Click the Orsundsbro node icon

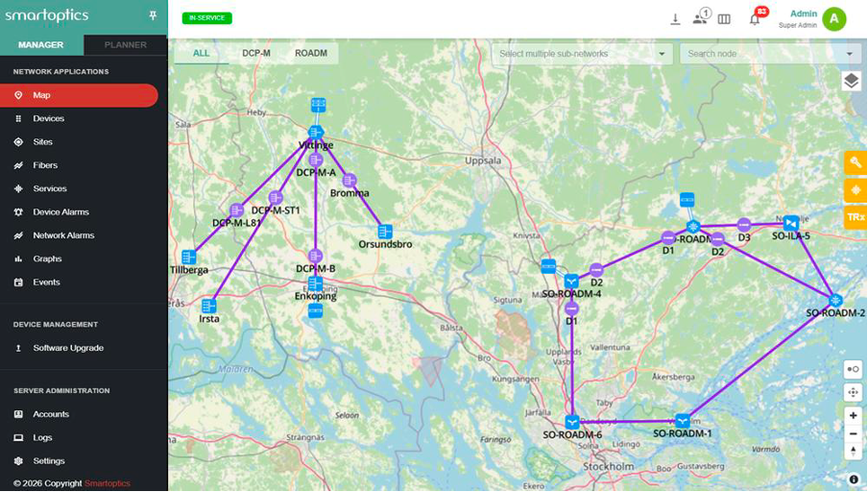tap(385, 232)
